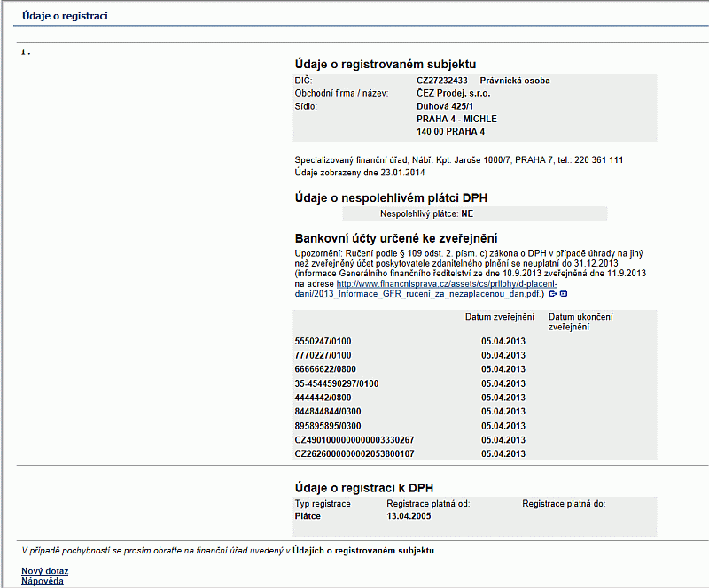Click the text Právnická osoba
Screen dimensions: 709x588
[515, 81]
